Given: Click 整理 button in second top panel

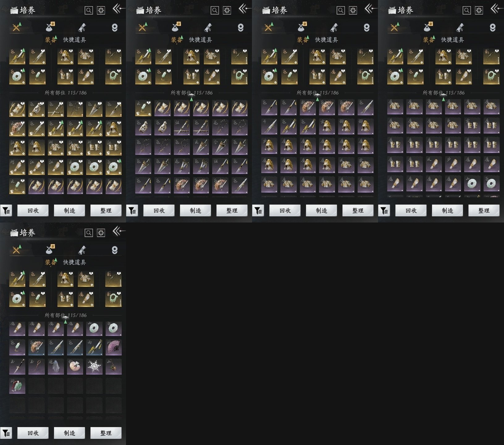Looking at the screenshot, I should pos(232,210).
